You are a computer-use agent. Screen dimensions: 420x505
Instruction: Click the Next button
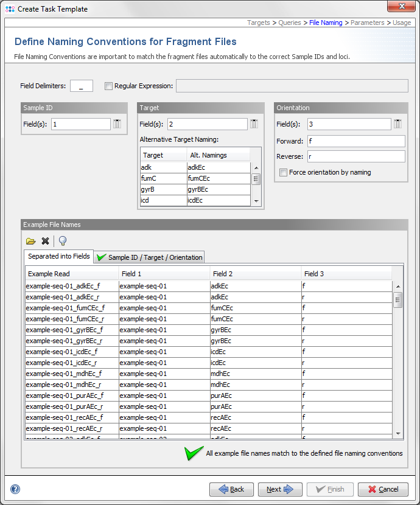(280, 489)
